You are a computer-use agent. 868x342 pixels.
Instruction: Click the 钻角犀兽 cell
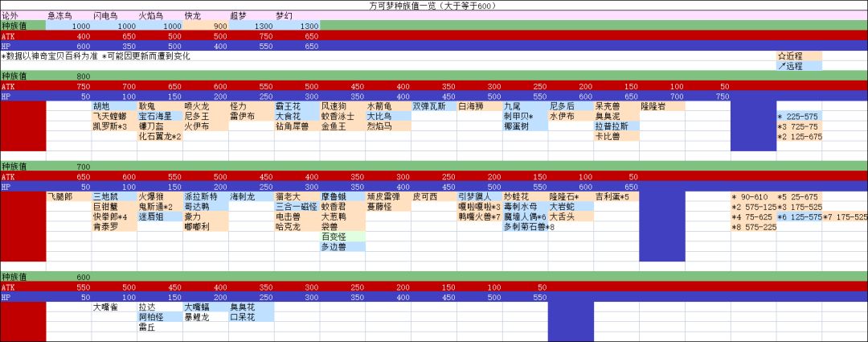(x=297, y=126)
